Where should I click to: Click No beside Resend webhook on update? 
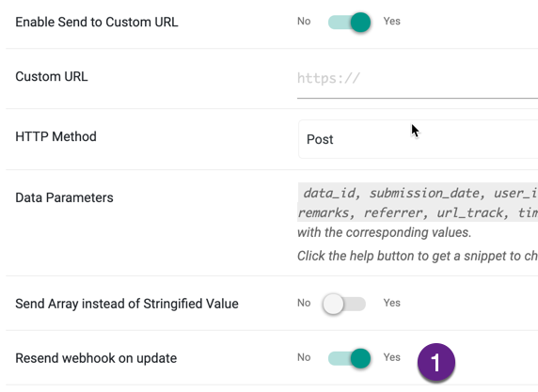304,357
